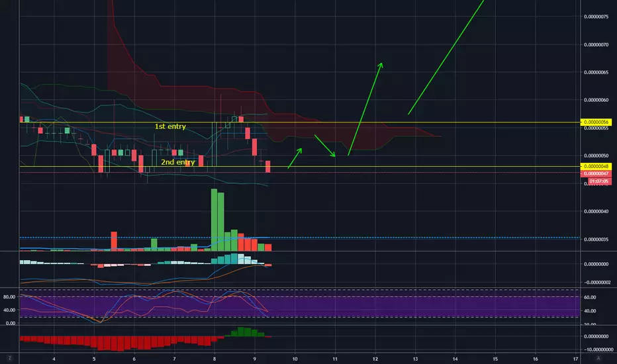The width and height of the screenshot is (617, 364).
Task: Click date 7 on the time axis
Action: [x=174, y=359]
